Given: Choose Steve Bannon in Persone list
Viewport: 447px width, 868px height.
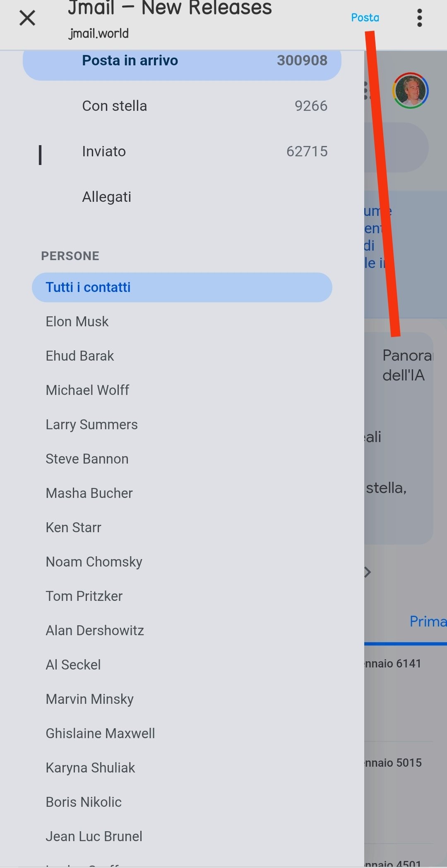Looking at the screenshot, I should pos(87,459).
